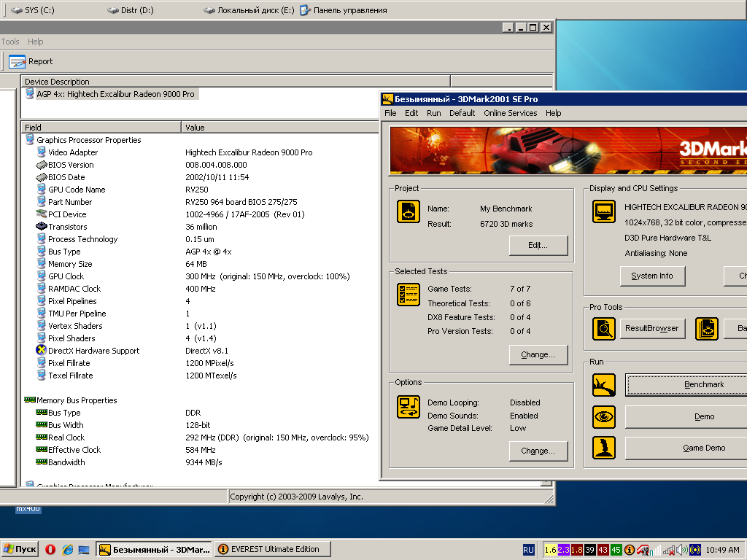This screenshot has width=747, height=560.
Task: Click the Field column header
Action: click(101, 127)
